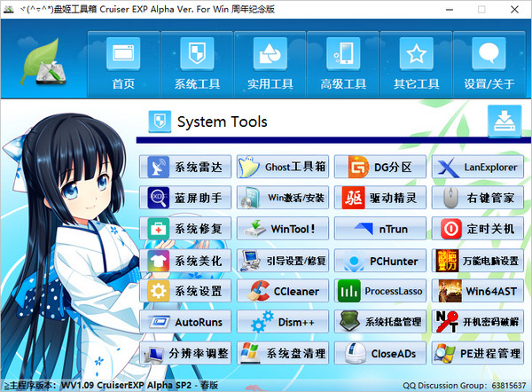The width and height of the screenshot is (532, 392).
Task: Minimize the Cruiser EXP window
Action: tap(450, 10)
